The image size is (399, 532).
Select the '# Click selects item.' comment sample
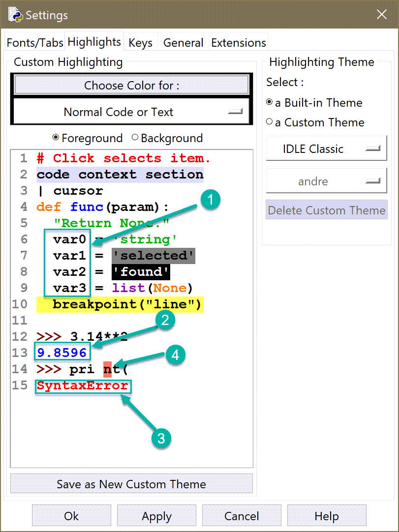point(123,158)
